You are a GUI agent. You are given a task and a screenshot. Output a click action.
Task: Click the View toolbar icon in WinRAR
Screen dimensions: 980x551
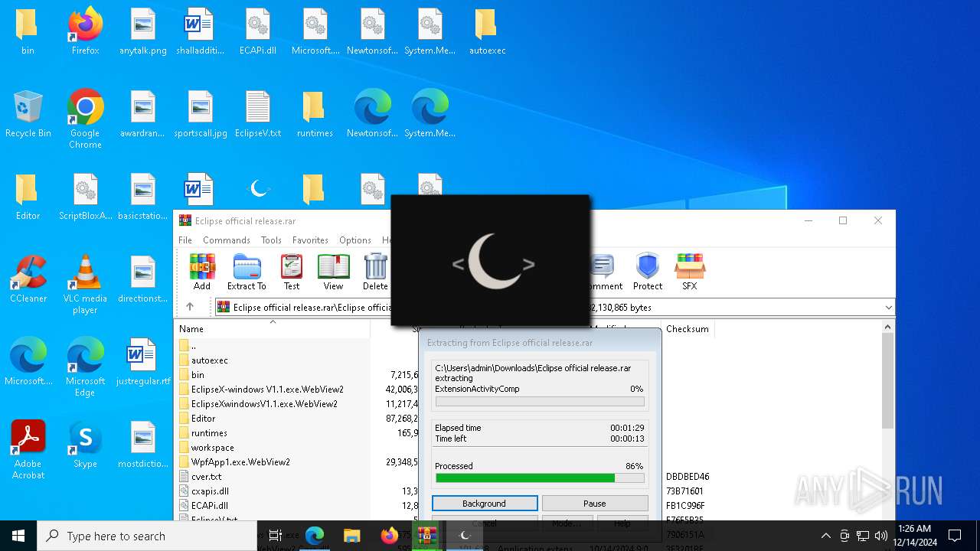[x=333, y=272]
